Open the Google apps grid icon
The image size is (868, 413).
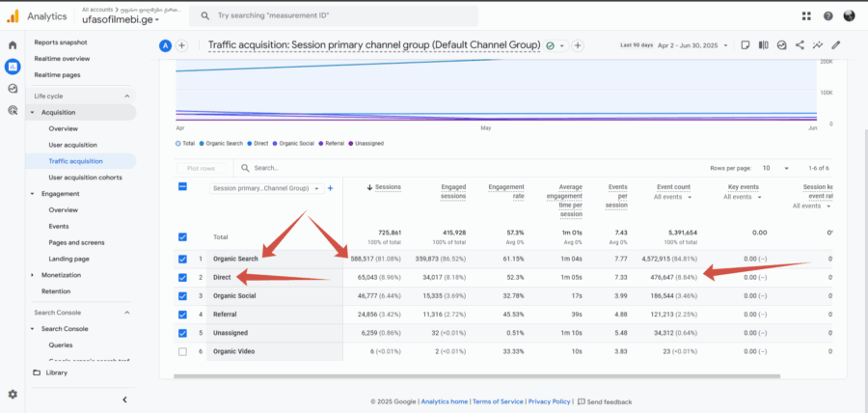806,16
